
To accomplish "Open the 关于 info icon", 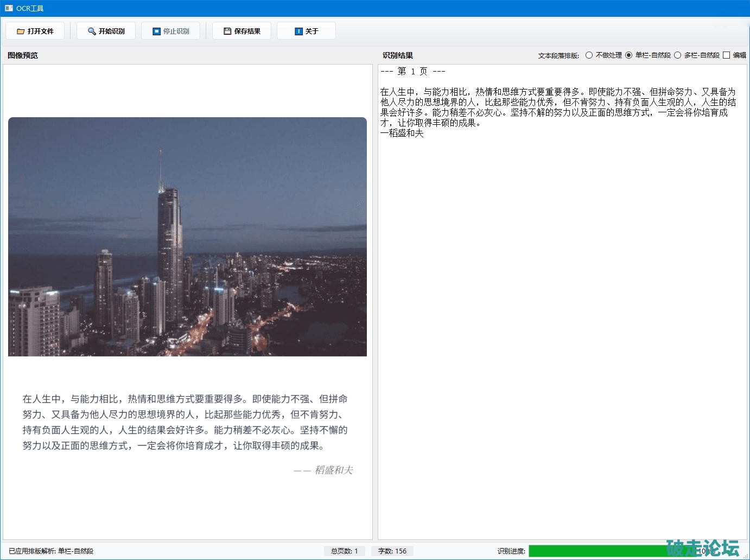I will [298, 31].
